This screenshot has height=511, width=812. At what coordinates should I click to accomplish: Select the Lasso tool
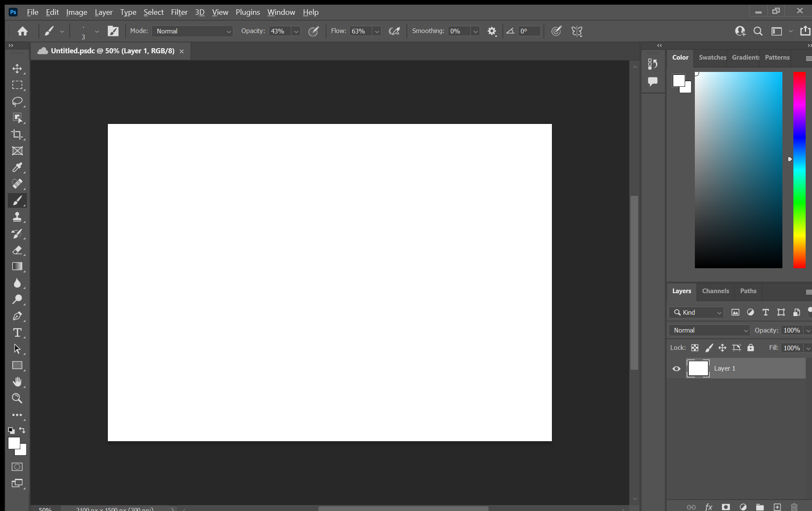(x=17, y=102)
